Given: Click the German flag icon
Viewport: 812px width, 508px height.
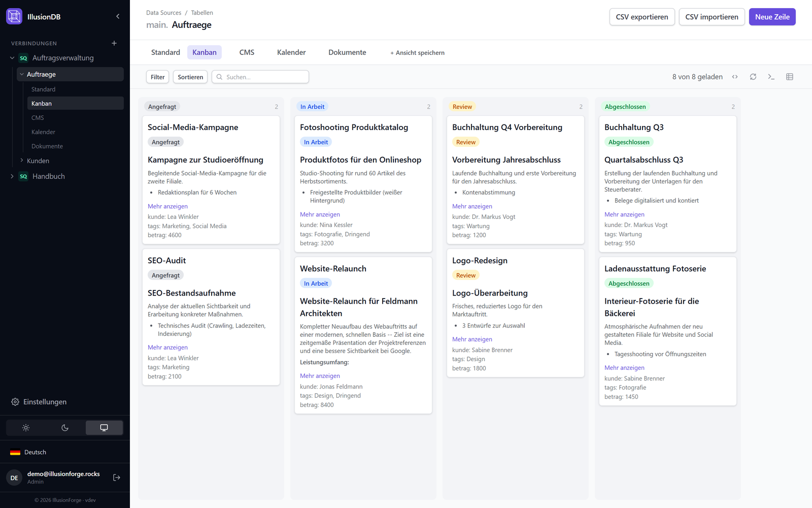Looking at the screenshot, I should coord(15,452).
